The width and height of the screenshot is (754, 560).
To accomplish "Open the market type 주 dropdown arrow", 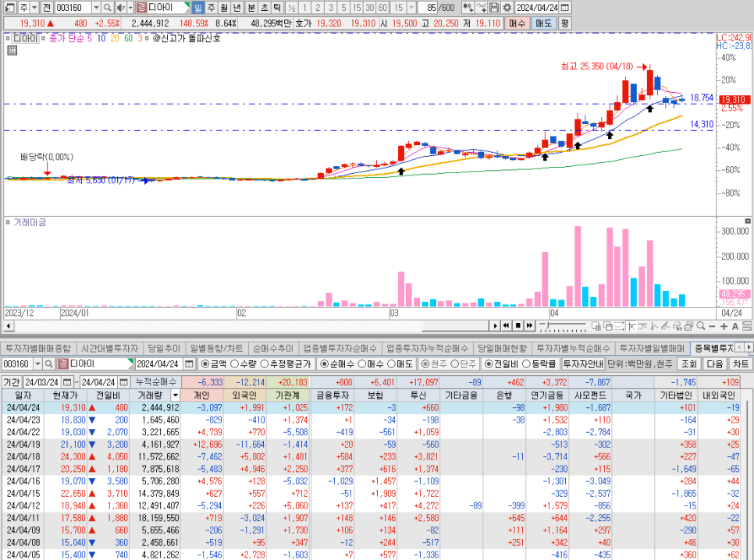I will 34,8.
